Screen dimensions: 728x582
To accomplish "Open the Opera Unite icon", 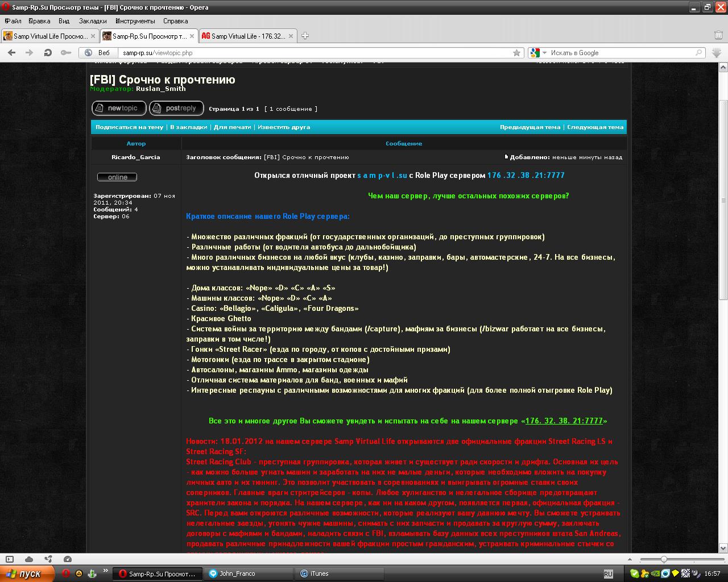I will [48, 559].
